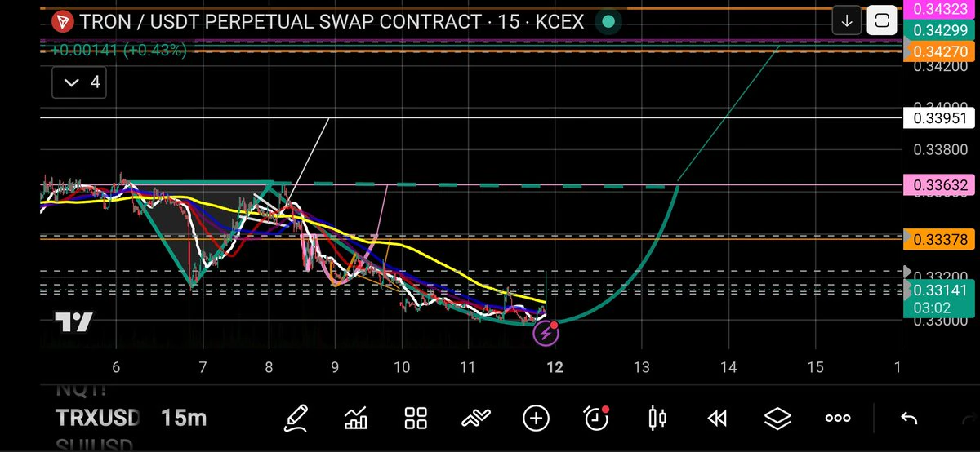The image size is (980, 452).
Task: Select the 0.34323 magenta price label
Action: [x=938, y=9]
